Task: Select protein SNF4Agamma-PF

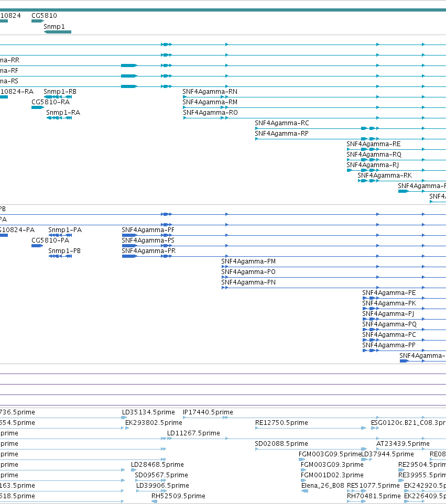Action: pos(148,230)
